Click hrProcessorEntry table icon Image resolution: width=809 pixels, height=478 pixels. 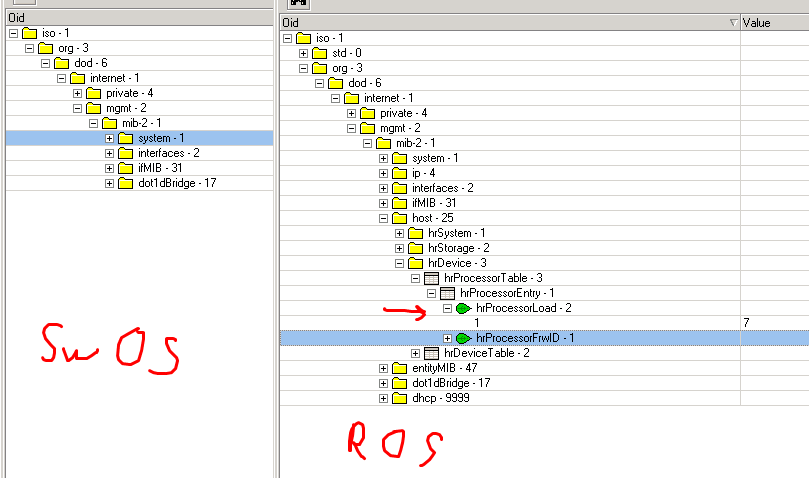pos(447,294)
